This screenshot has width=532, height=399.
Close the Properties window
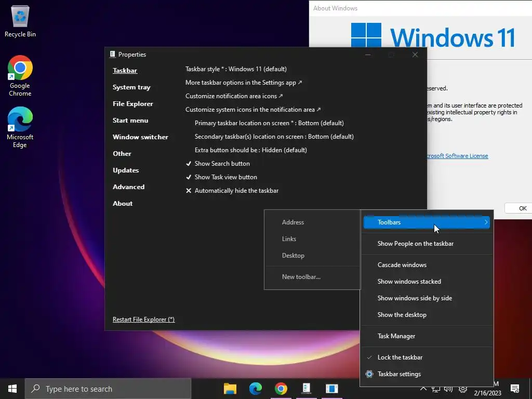(415, 55)
